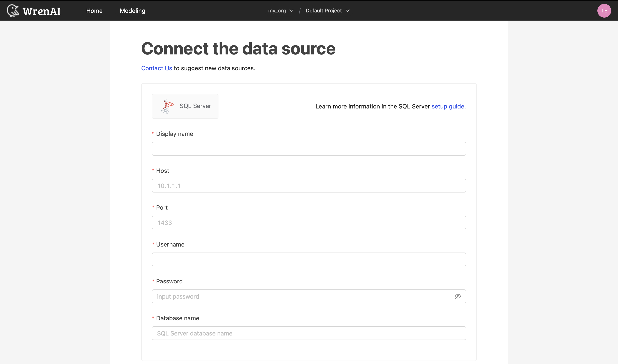This screenshot has width=618, height=364.
Task: Expand the my_org organization dropdown
Action: (281, 11)
